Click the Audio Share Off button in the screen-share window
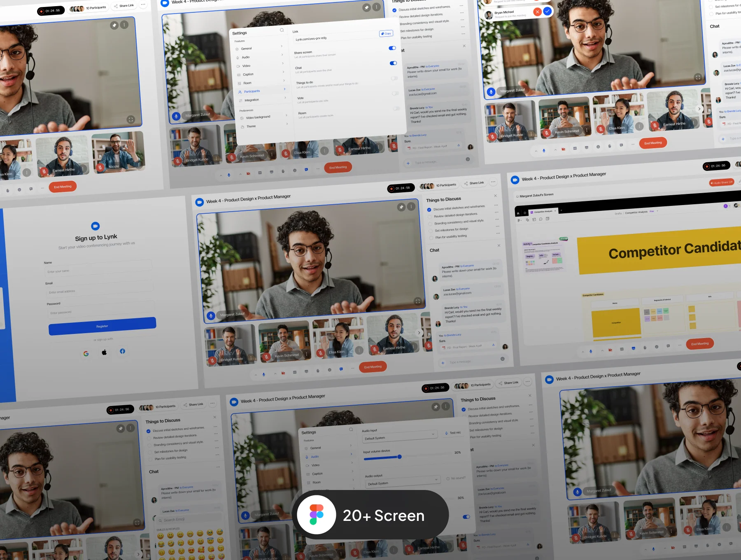This screenshot has height=560, width=741. [x=722, y=182]
